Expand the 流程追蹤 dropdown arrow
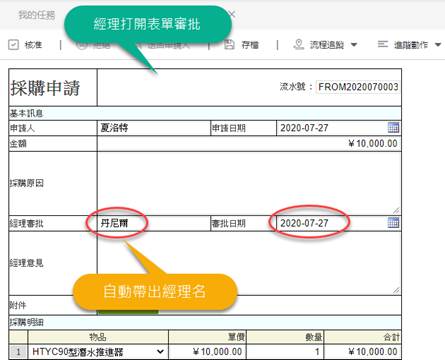The image size is (445, 360). click(x=354, y=45)
